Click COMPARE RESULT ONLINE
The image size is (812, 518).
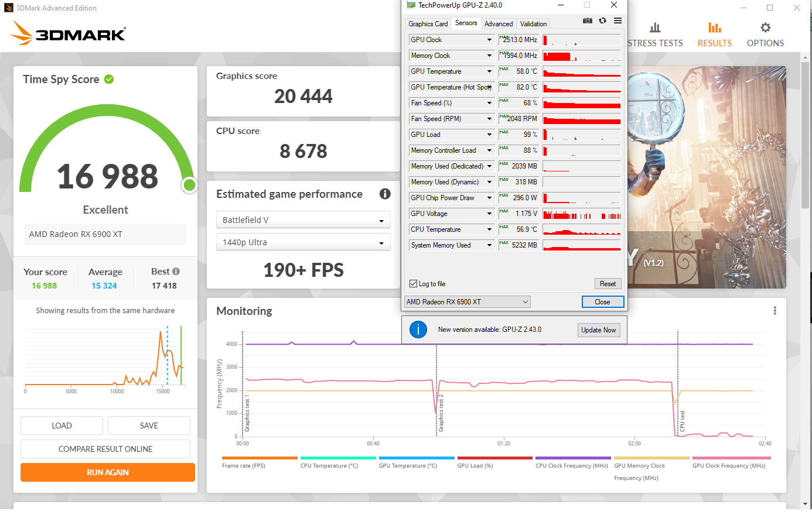coord(105,449)
